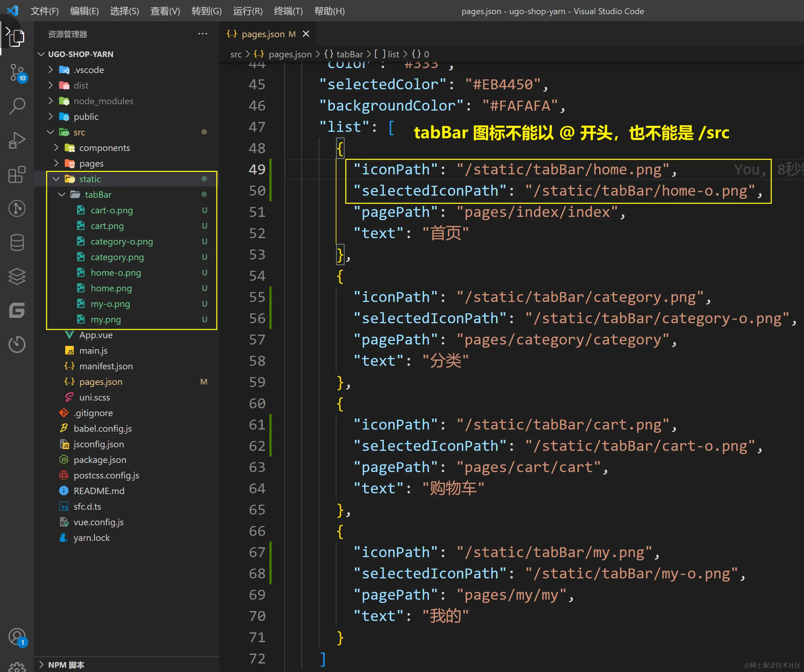The image size is (804, 672).
Task: Open Run and Debug view
Action: click(17, 140)
